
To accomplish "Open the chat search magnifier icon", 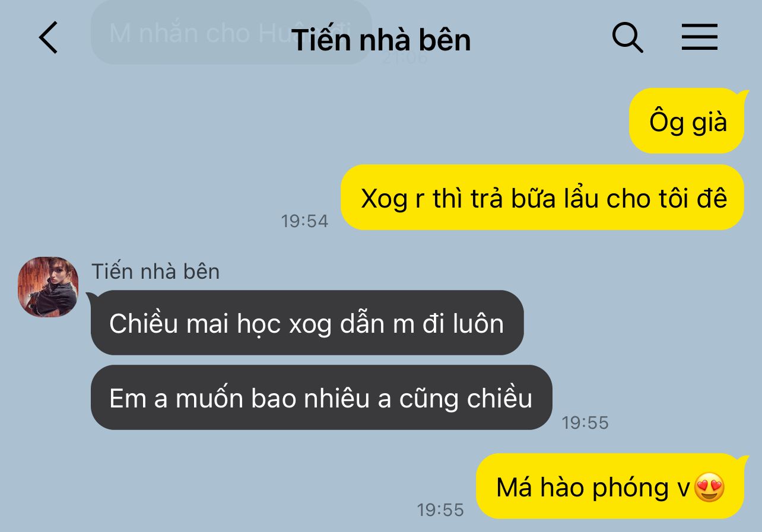I will (627, 38).
